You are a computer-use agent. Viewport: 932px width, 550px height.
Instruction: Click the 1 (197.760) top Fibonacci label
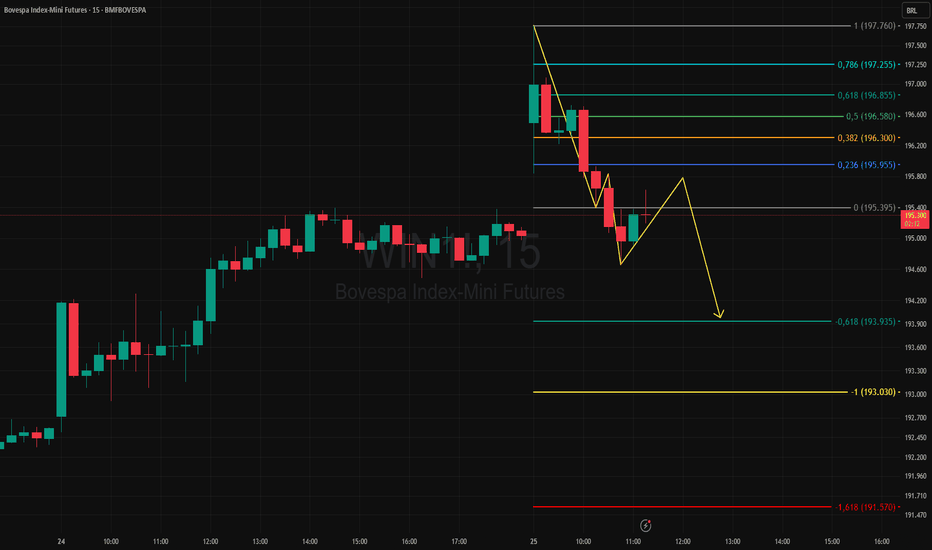(x=874, y=26)
